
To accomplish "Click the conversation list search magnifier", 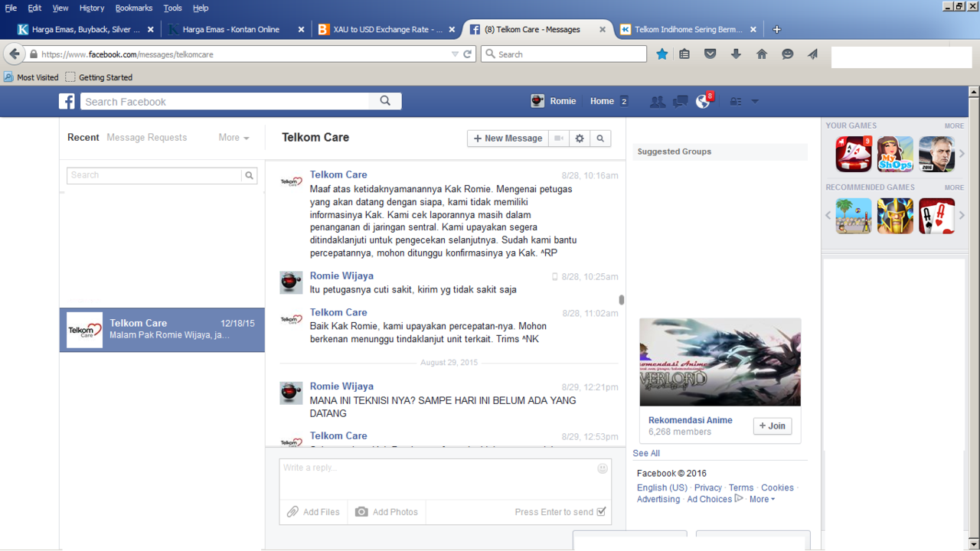I will 250,175.
